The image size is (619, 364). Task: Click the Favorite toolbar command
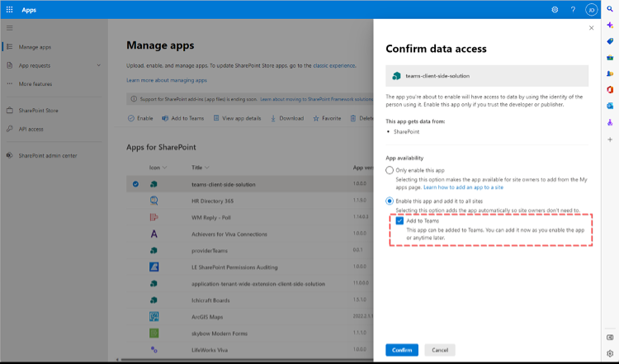pos(327,118)
